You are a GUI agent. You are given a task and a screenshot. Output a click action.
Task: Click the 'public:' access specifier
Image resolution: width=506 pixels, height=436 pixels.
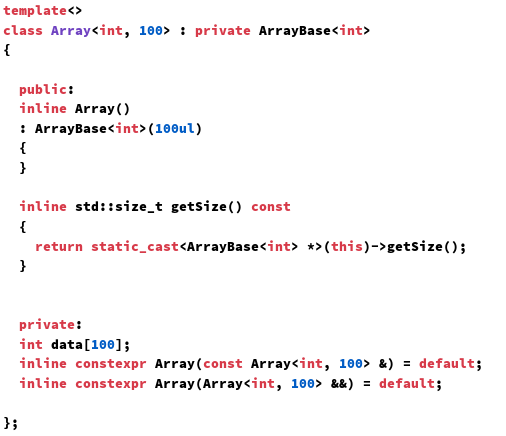coord(46,89)
